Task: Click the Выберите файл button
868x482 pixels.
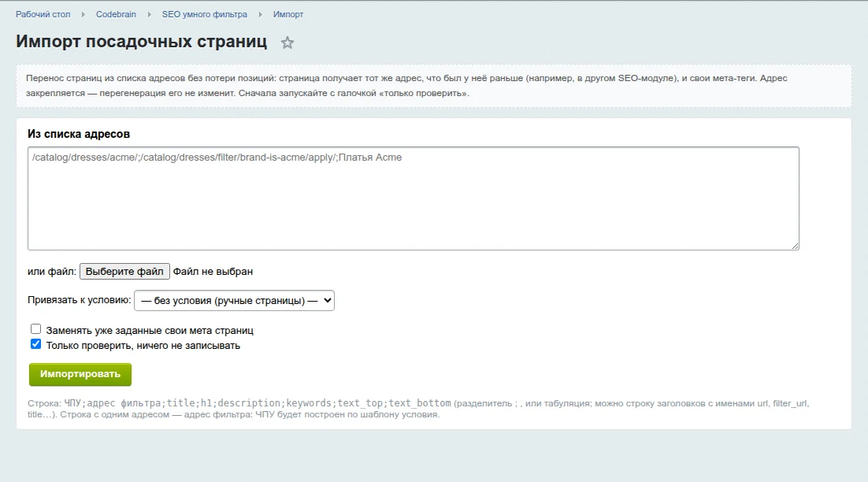Action: [x=124, y=272]
